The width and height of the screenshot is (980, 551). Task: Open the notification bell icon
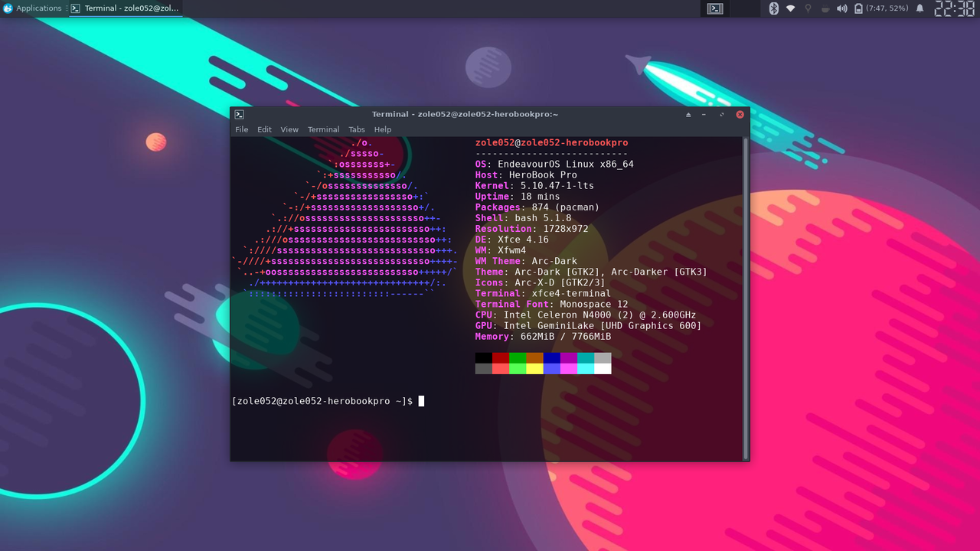coord(920,8)
